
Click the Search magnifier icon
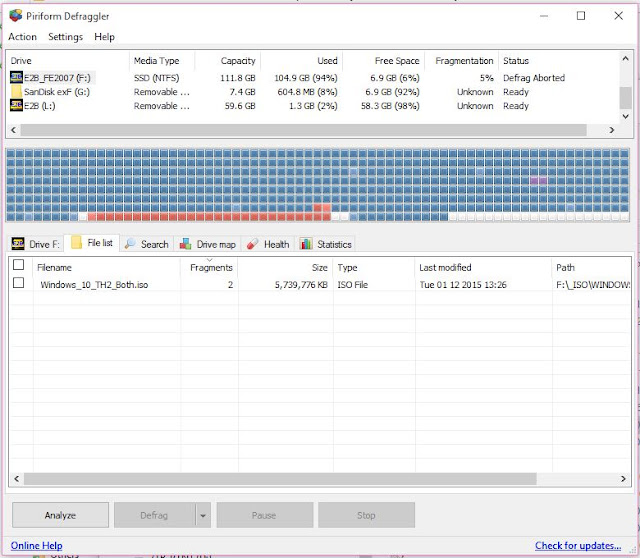130,244
